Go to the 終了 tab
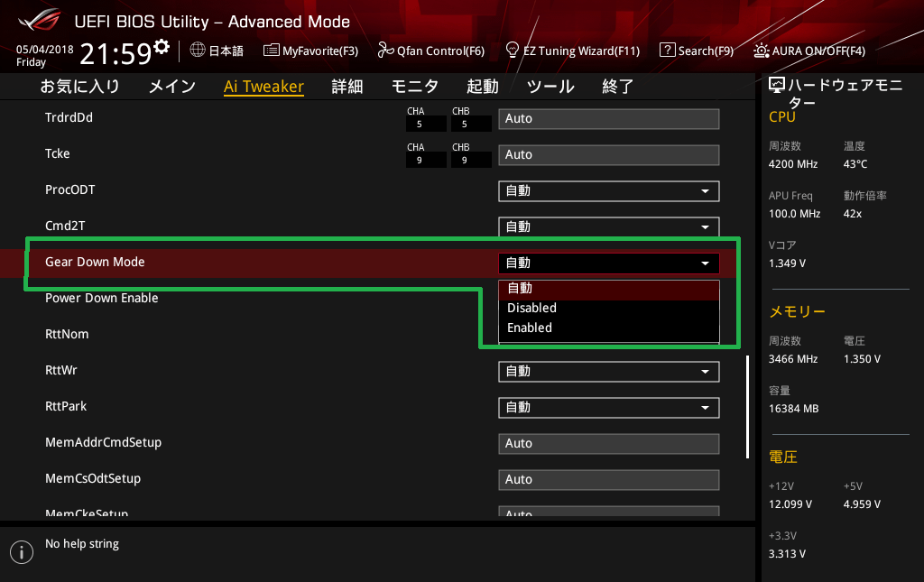Viewport: 924px width, 582px height. pyautogui.click(x=617, y=87)
